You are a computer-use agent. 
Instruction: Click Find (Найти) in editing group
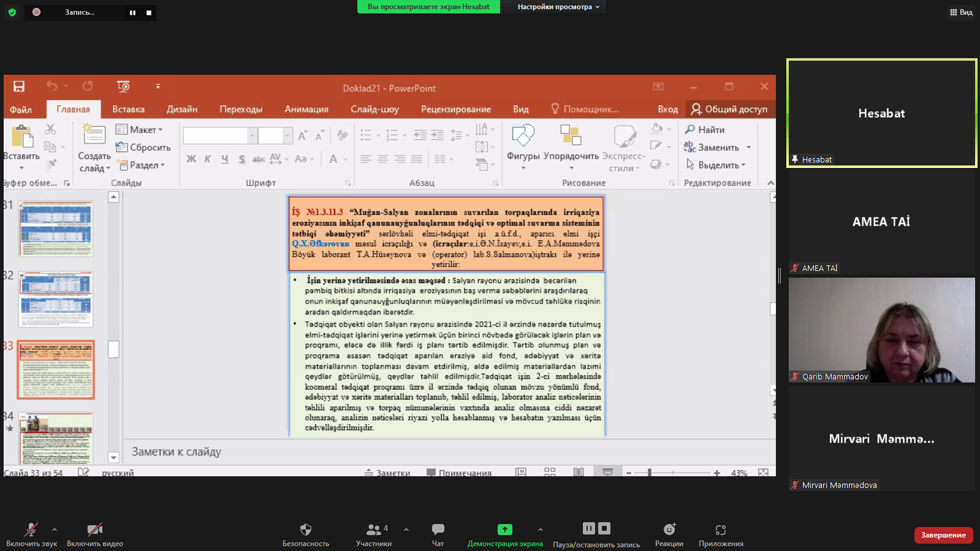tap(705, 130)
